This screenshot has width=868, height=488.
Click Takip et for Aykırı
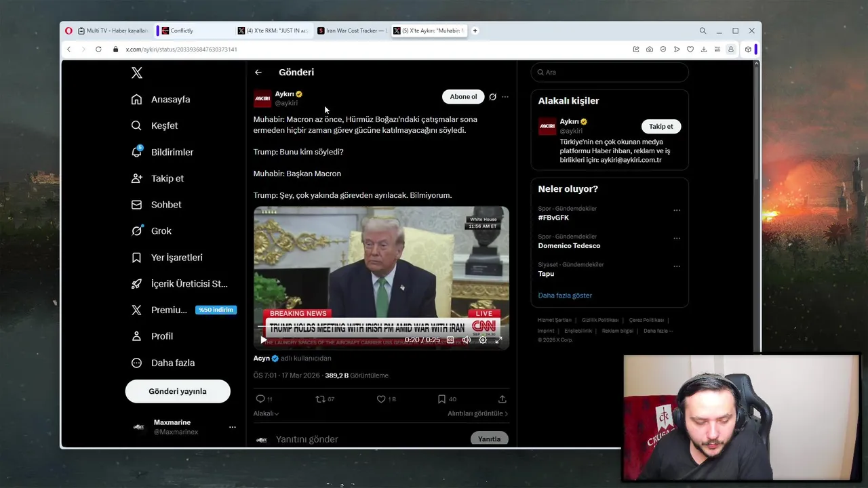(x=660, y=127)
